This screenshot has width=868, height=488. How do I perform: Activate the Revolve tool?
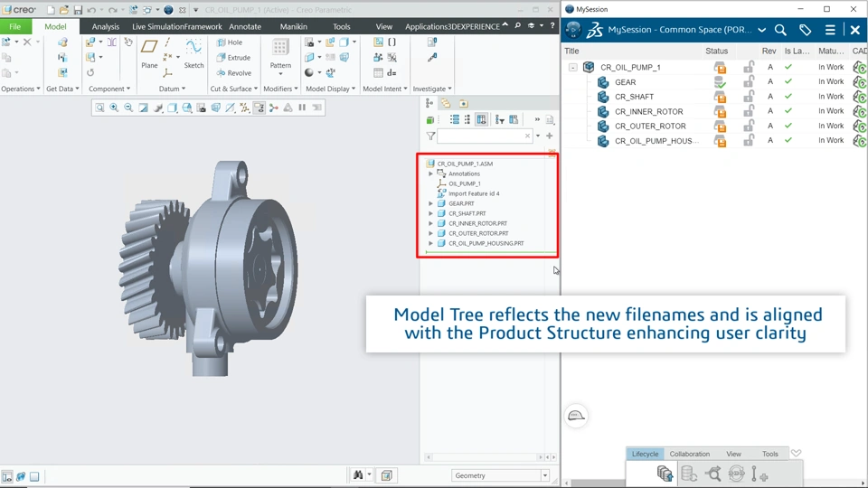[x=234, y=73]
